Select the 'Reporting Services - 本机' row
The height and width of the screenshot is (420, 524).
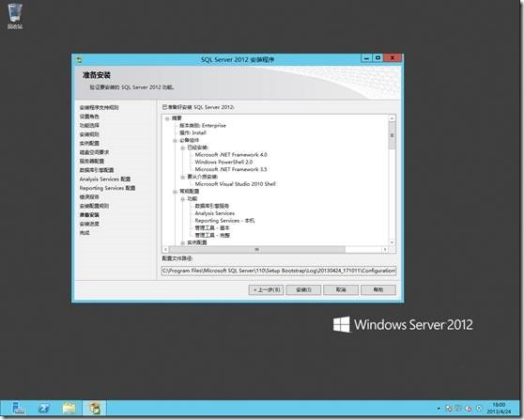(224, 221)
